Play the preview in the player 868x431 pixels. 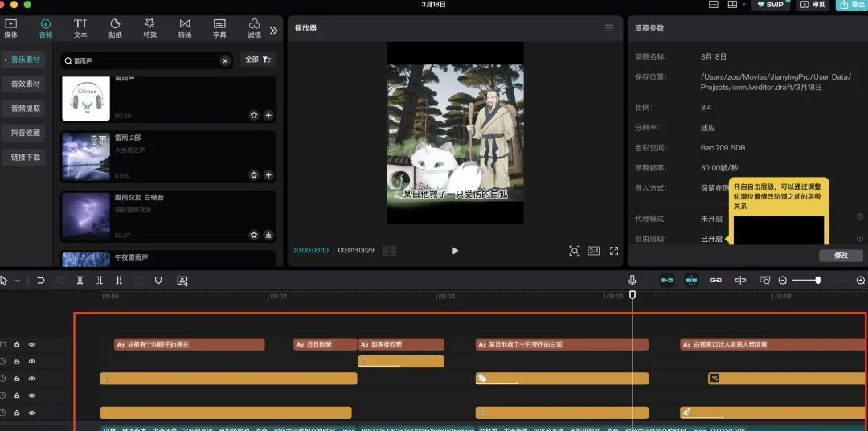tap(455, 251)
